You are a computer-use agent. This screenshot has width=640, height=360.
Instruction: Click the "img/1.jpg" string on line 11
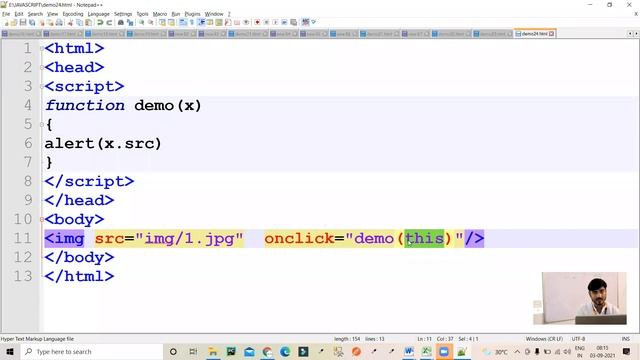189,238
